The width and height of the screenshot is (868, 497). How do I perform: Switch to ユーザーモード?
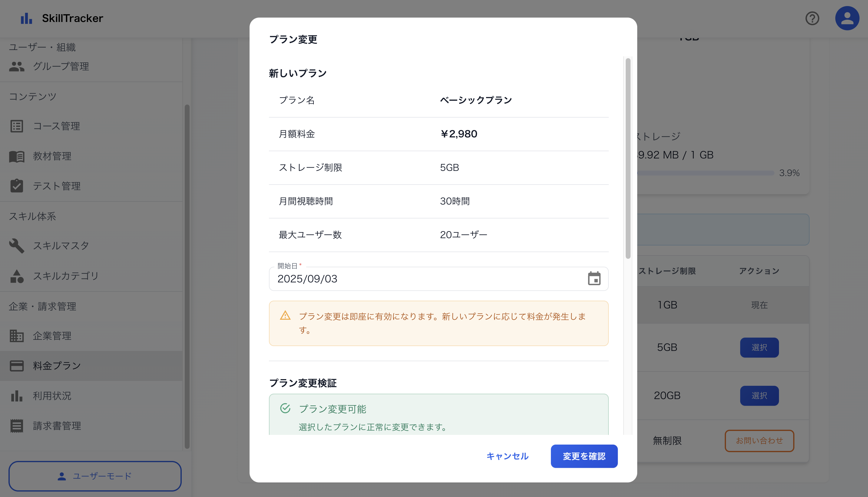pyautogui.click(x=95, y=476)
